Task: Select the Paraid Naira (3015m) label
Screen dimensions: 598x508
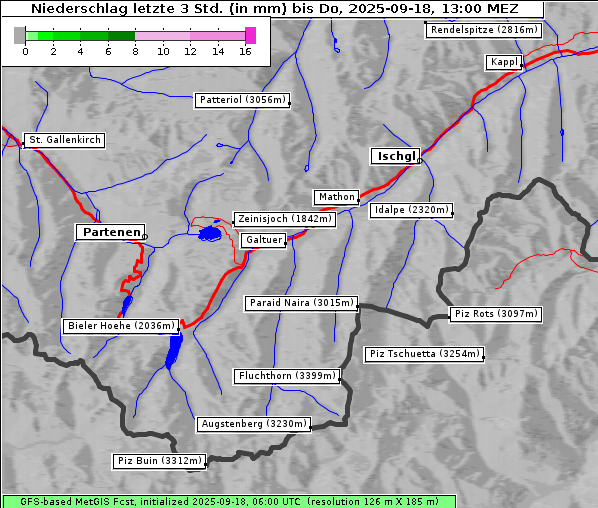Action: pyautogui.click(x=301, y=303)
